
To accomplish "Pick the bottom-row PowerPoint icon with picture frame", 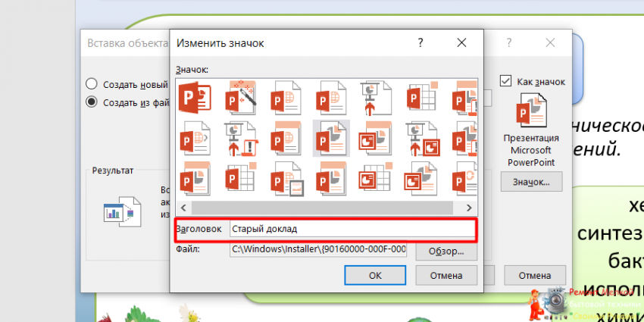I will click(x=285, y=180).
